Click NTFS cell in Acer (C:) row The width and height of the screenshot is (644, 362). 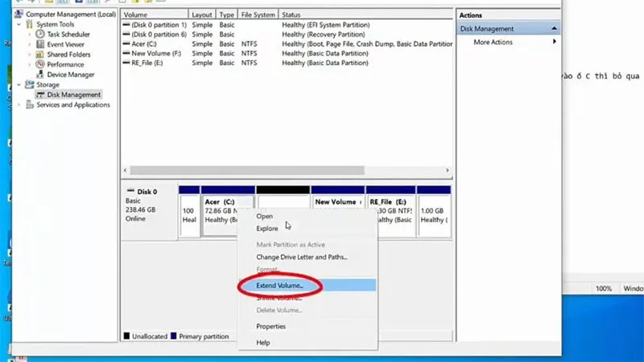(249, 43)
